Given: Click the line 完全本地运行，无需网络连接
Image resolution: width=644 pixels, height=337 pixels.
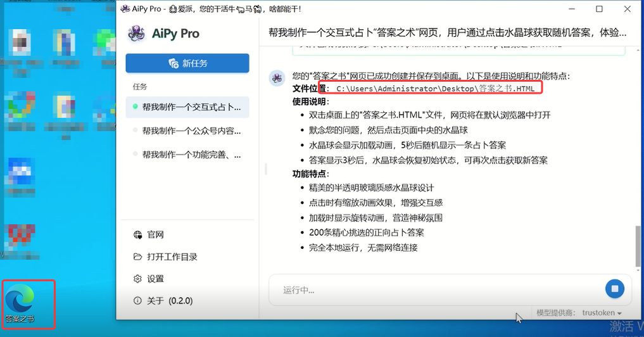Looking at the screenshot, I should pyautogui.click(x=363, y=248).
